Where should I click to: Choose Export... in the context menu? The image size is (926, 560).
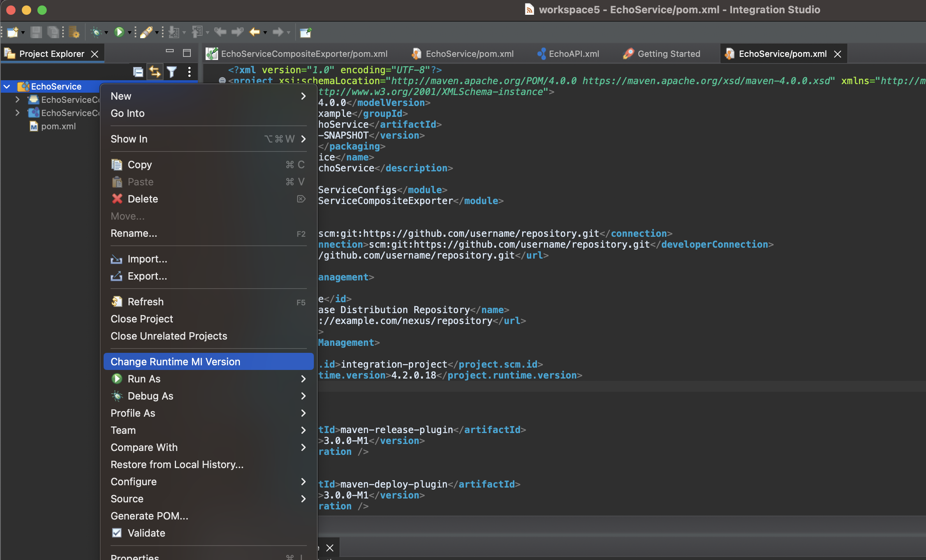[208, 276]
